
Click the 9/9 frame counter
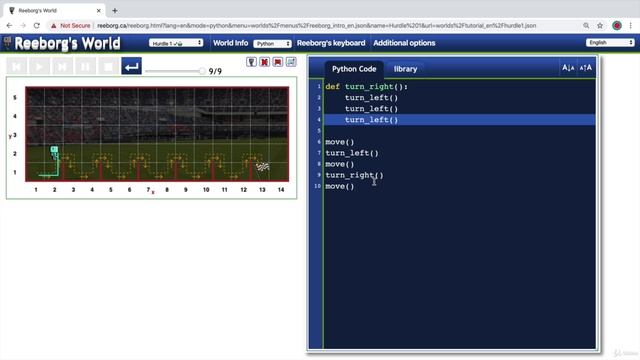215,71
